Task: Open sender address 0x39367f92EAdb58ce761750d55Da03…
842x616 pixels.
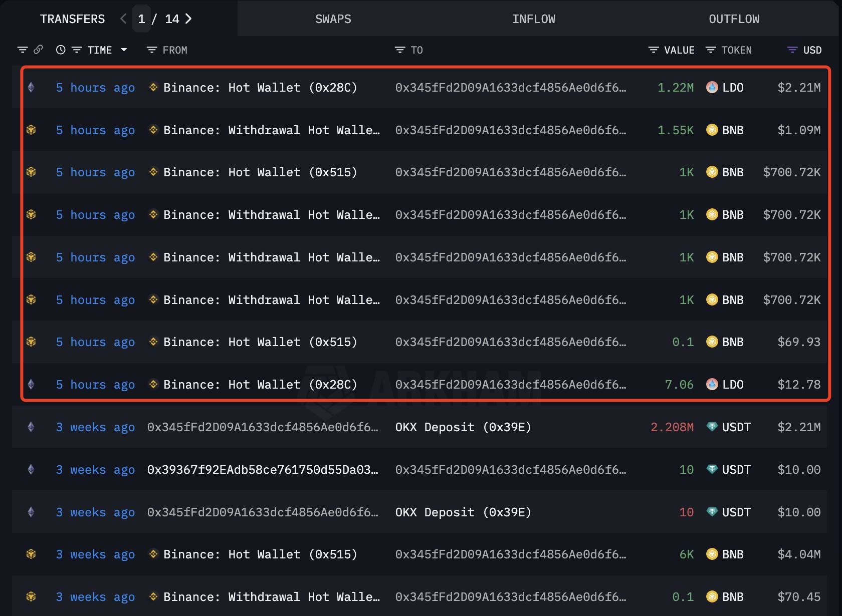Action: point(263,470)
